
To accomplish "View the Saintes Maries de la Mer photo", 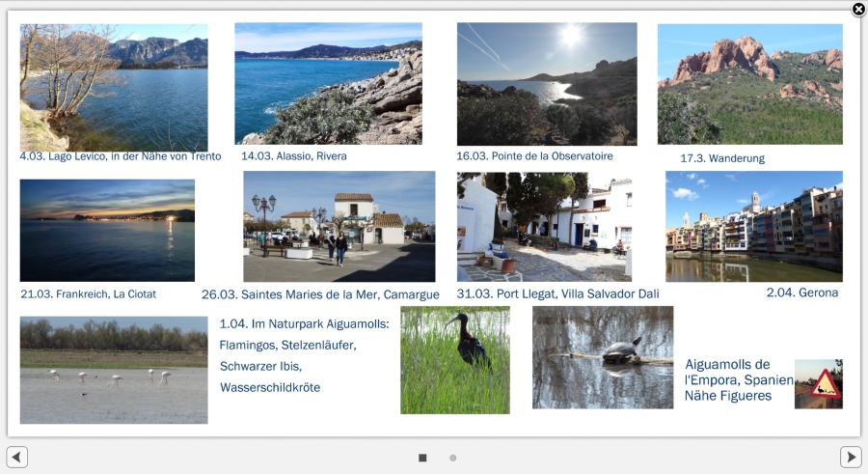I will pos(339,227).
